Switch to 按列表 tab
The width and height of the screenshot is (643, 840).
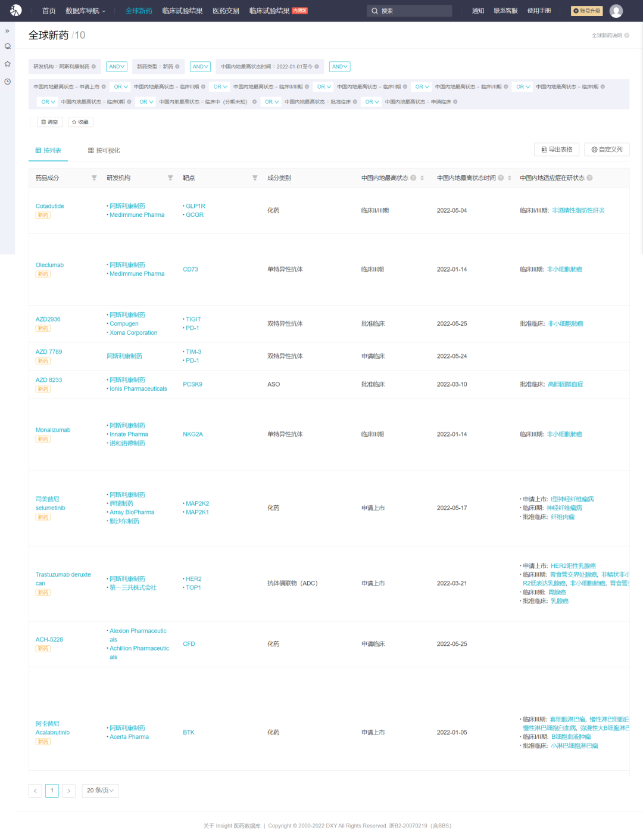(x=48, y=151)
